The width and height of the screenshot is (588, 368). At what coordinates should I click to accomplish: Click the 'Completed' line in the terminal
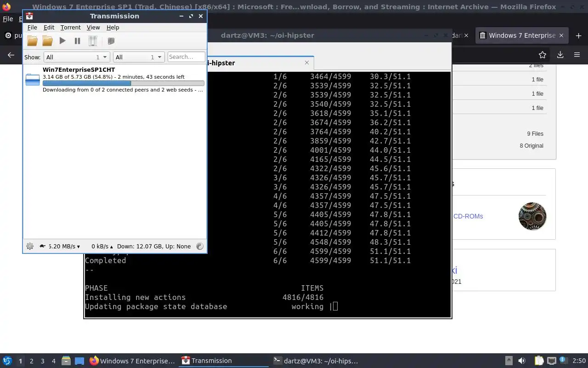(x=105, y=260)
